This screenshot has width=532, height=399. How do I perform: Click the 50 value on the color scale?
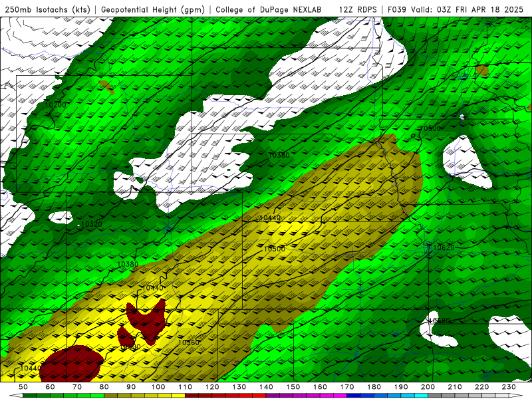23,387
